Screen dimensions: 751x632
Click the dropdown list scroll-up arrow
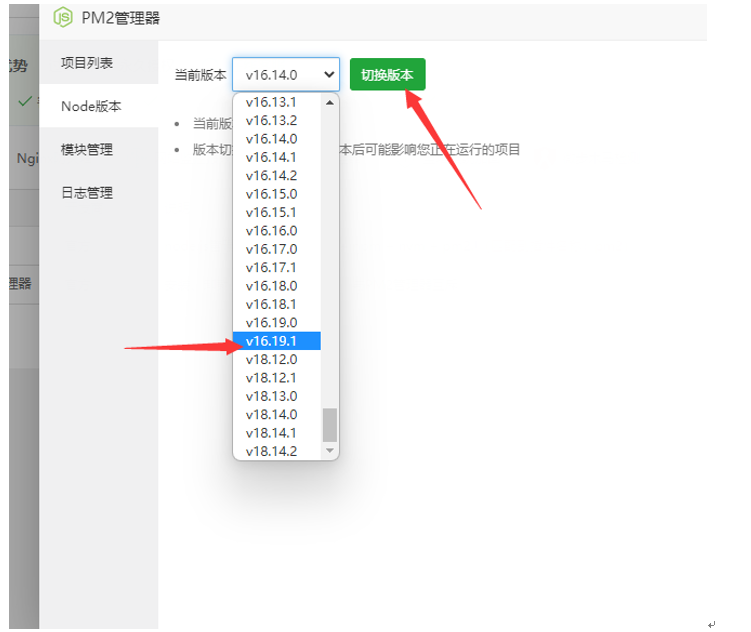[x=330, y=102]
